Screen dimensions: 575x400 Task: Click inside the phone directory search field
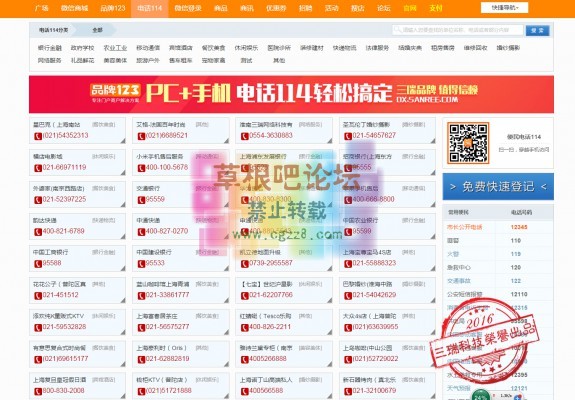(458, 30)
